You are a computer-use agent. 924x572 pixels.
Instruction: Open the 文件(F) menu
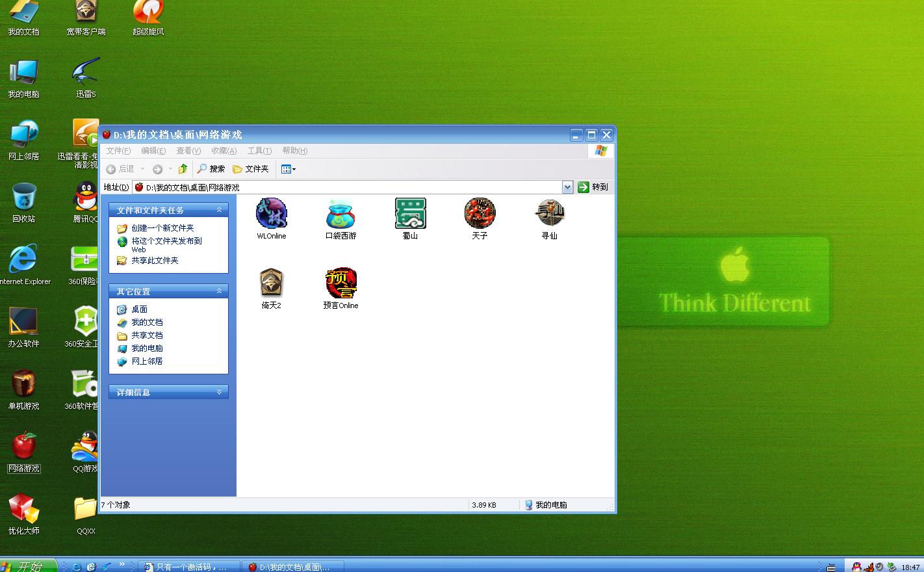coord(118,151)
